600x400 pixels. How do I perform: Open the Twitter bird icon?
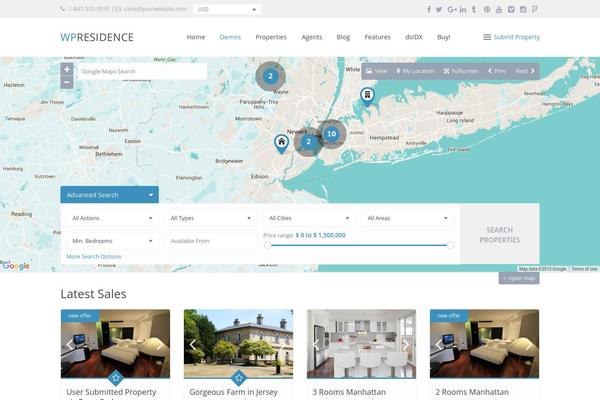point(439,9)
